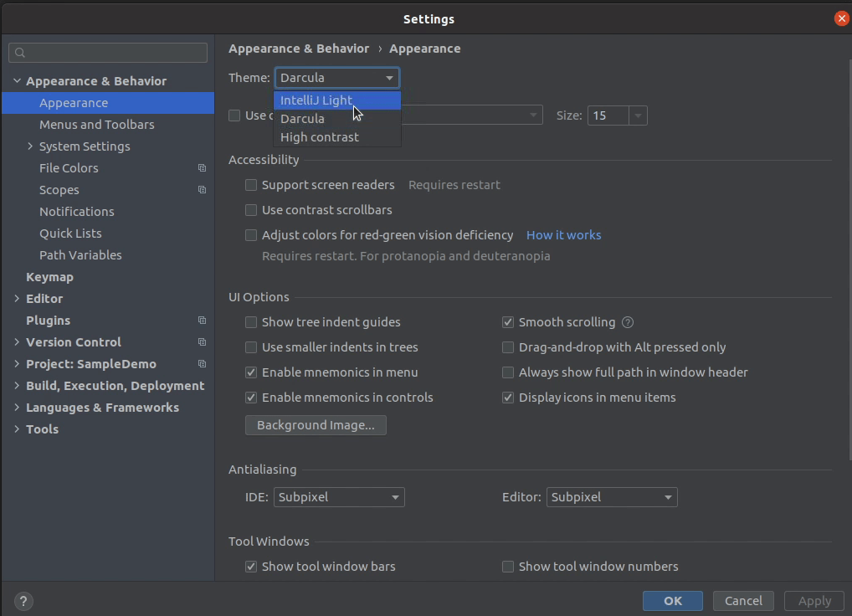Click the Smooth scrolling help icon

(x=628, y=322)
